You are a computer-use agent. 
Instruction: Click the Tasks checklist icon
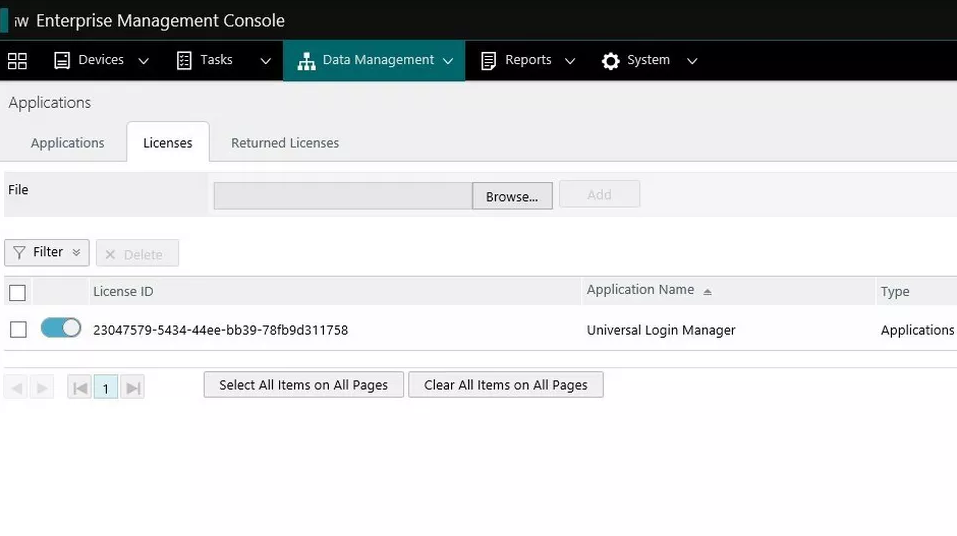tap(184, 61)
